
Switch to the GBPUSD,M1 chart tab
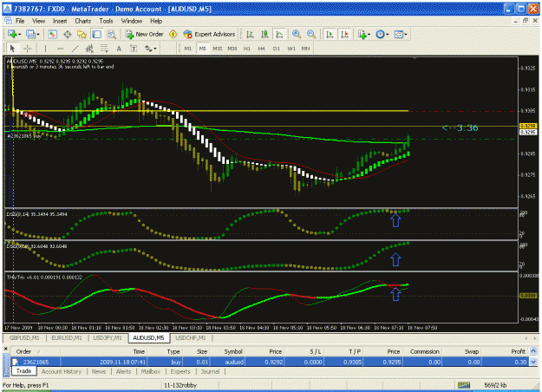pos(24,337)
